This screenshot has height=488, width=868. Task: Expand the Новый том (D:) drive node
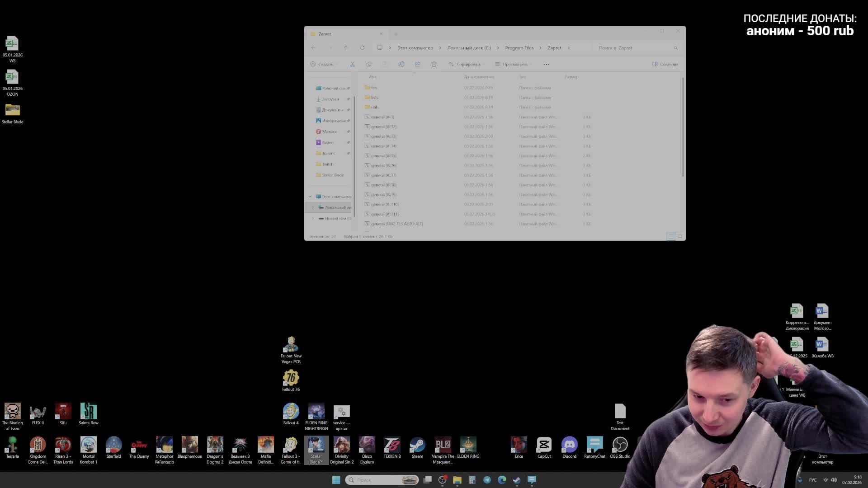click(312, 218)
